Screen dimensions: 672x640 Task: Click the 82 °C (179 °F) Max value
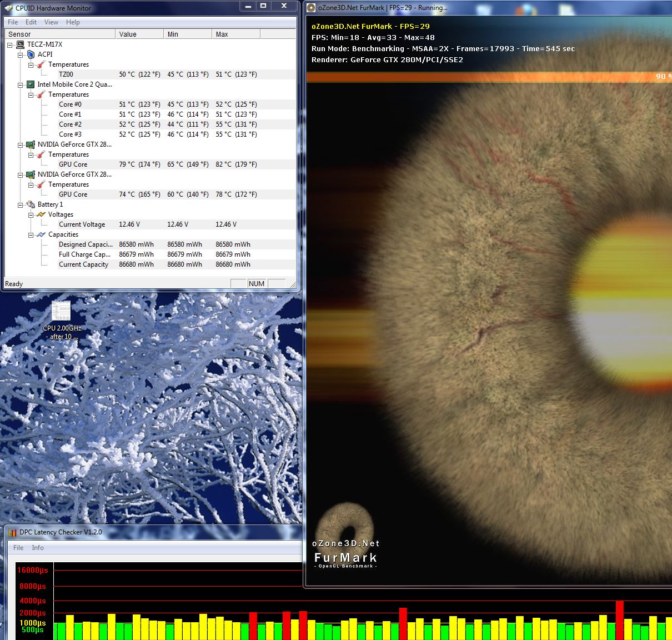pyautogui.click(x=236, y=164)
